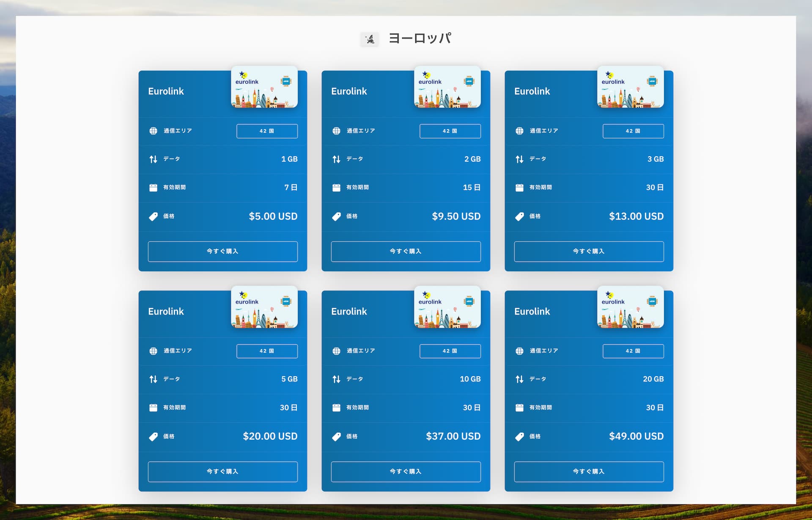Open the 42 国 coverage list on 2 GB plan
The image size is (812, 520).
(450, 131)
